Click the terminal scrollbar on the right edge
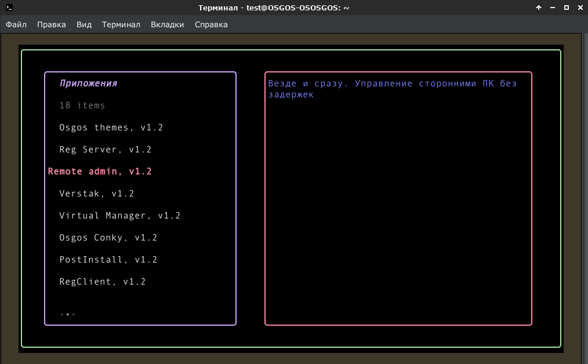Viewport: 588px width, 364px height. [x=586, y=198]
